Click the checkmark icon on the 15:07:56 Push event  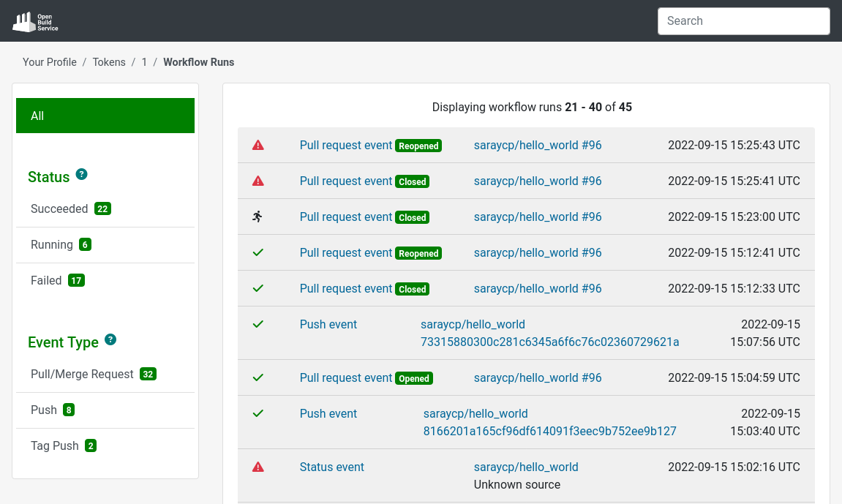coord(258,324)
